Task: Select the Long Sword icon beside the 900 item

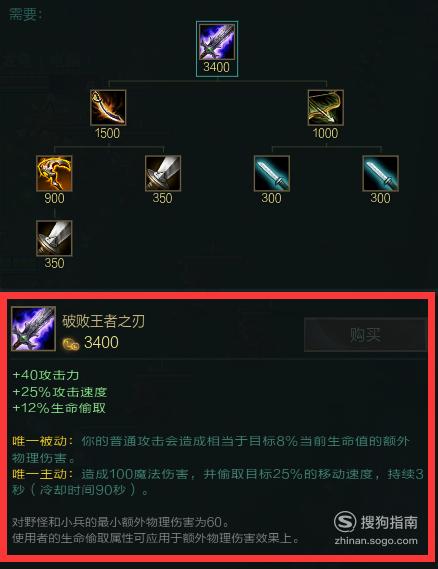Action: click(x=163, y=173)
